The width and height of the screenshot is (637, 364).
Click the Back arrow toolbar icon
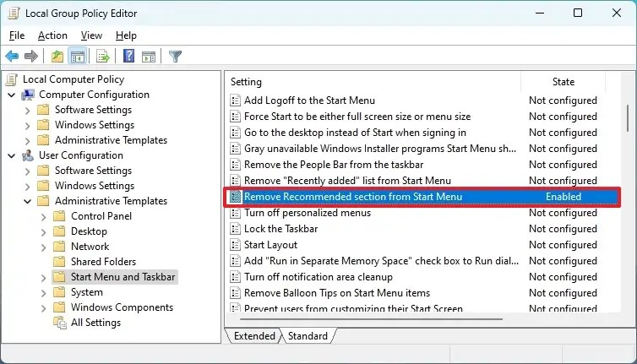click(12, 56)
